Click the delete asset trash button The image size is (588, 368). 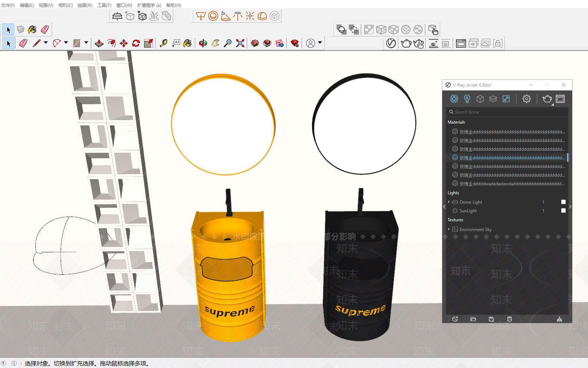pos(509,319)
